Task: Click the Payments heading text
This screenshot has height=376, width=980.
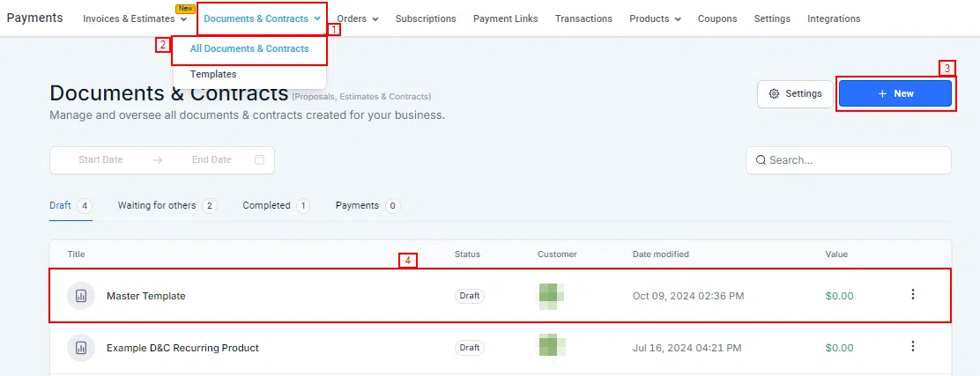Action: (35, 18)
